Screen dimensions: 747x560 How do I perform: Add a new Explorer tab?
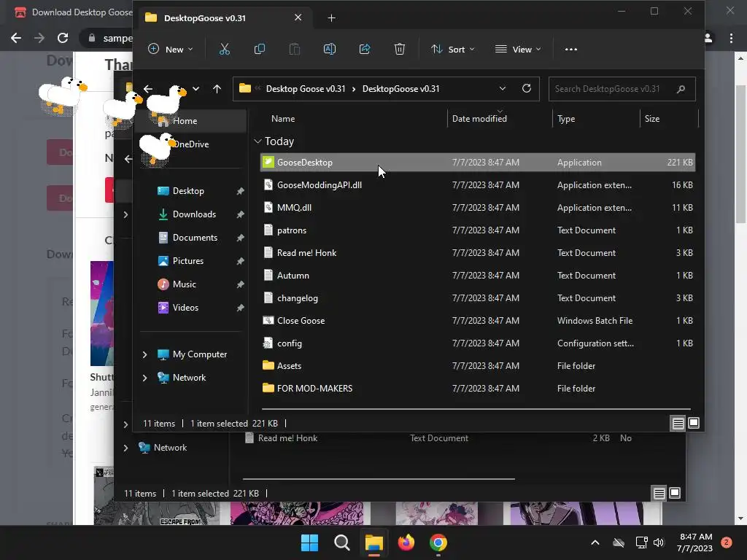pyautogui.click(x=332, y=18)
